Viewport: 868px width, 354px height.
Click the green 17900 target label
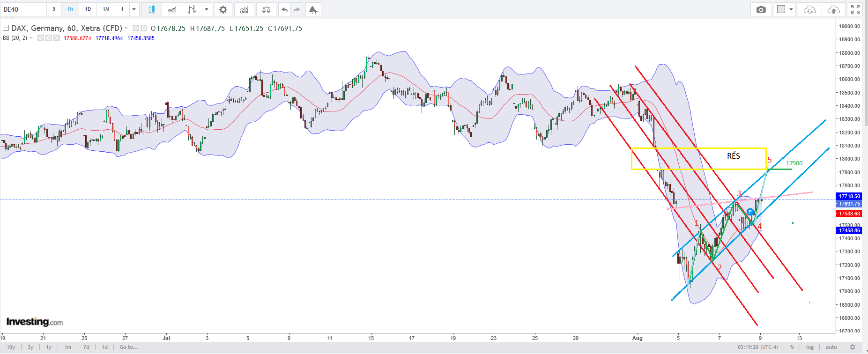[794, 163]
